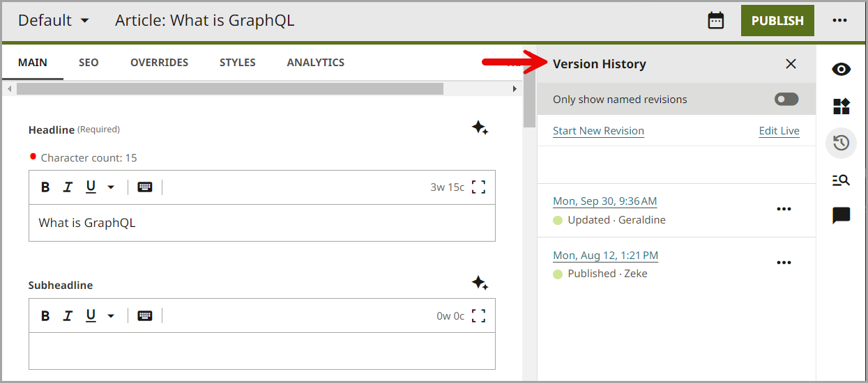868x383 pixels.
Task: Click the Headline AI sparkle icon
Action: pos(480,128)
